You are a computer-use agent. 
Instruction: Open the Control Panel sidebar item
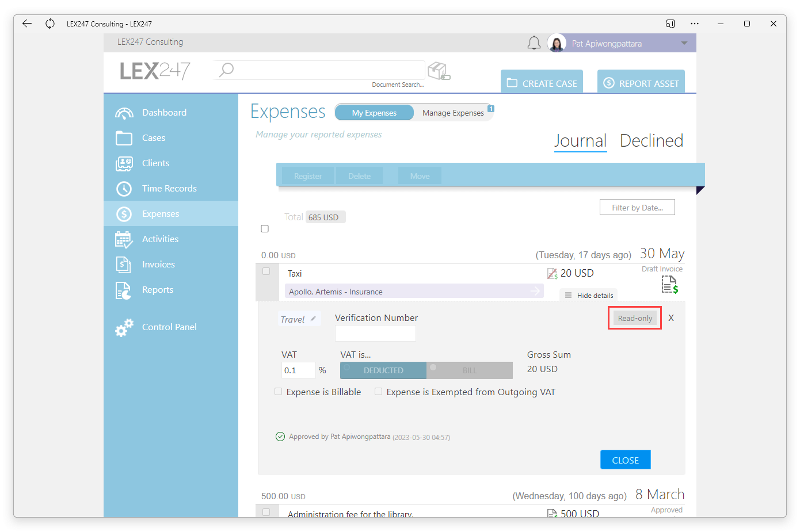tap(171, 327)
